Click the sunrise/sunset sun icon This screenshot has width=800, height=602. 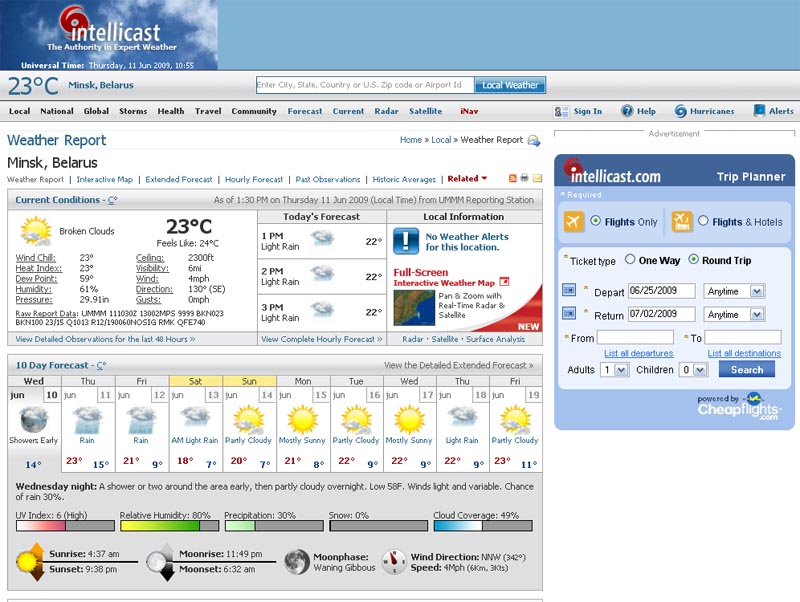(x=30, y=562)
